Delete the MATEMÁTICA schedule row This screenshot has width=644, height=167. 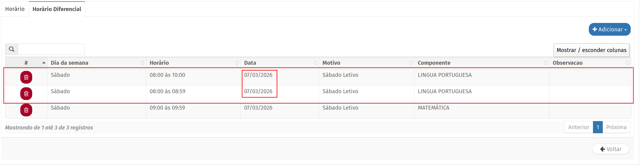26,110
